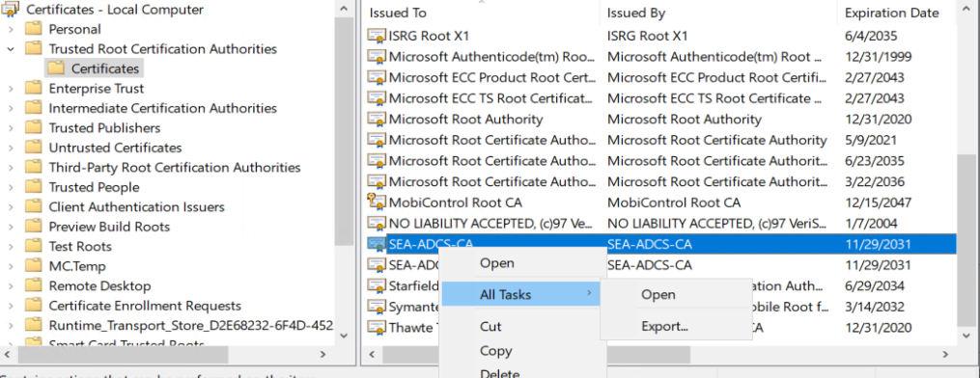Click the Microsoft Authenticode Root certificate icon

[376, 57]
